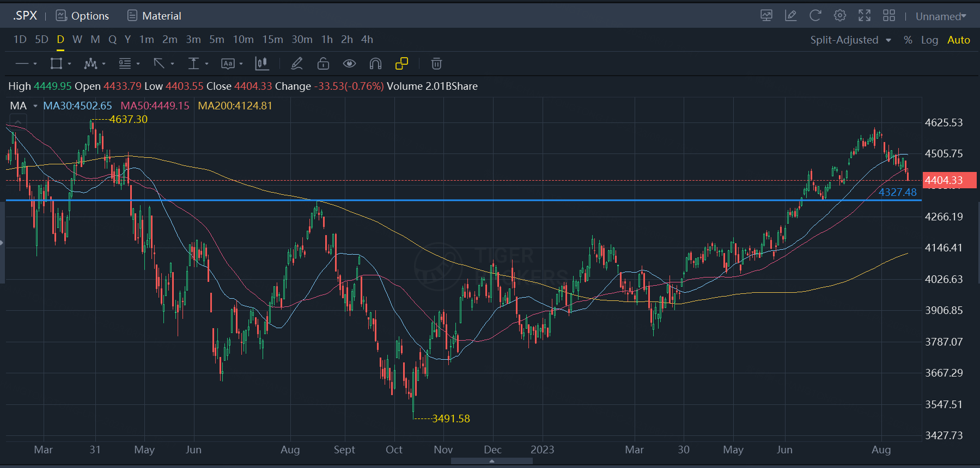Click the 3491.58 low price marker
Image resolution: width=980 pixels, height=468 pixels.
pos(451,418)
